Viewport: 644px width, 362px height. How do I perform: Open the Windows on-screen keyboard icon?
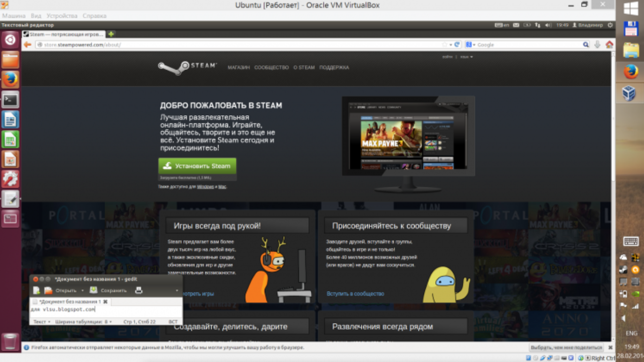point(631,241)
